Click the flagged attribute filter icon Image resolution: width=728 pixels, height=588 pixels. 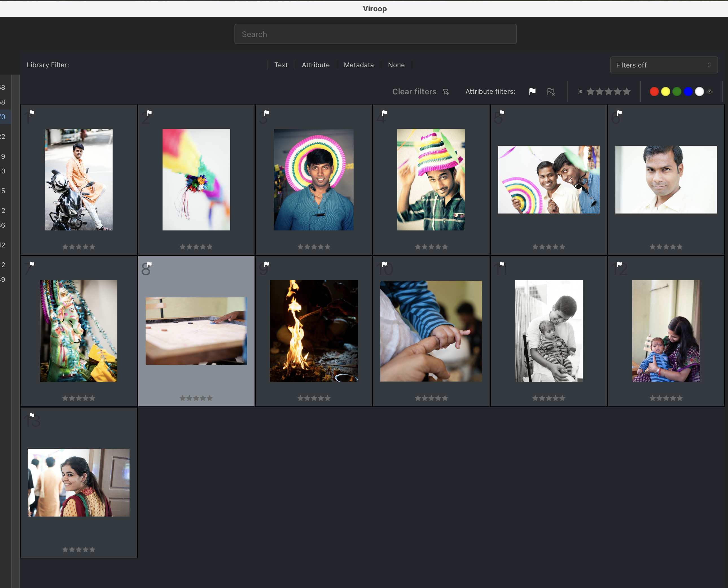pyautogui.click(x=532, y=92)
